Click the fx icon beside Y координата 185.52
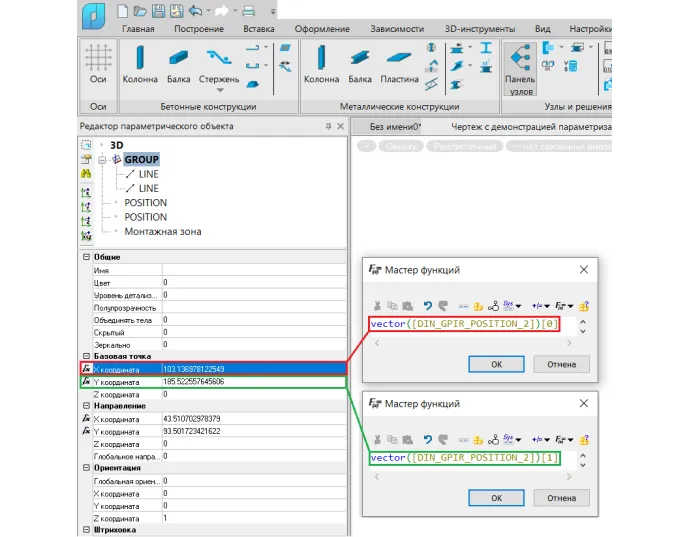The height and width of the screenshot is (537, 688). point(86,381)
